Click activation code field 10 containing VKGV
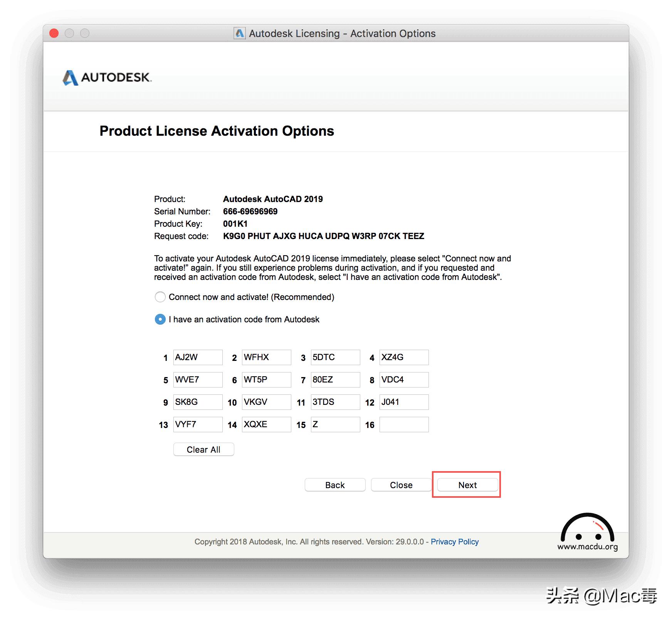 coord(266,402)
